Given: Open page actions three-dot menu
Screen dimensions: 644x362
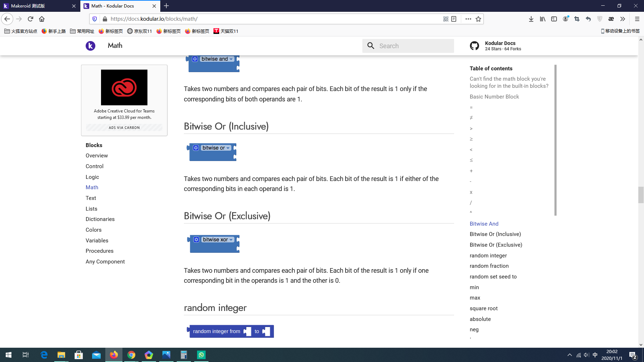Looking at the screenshot, I should coord(468,19).
